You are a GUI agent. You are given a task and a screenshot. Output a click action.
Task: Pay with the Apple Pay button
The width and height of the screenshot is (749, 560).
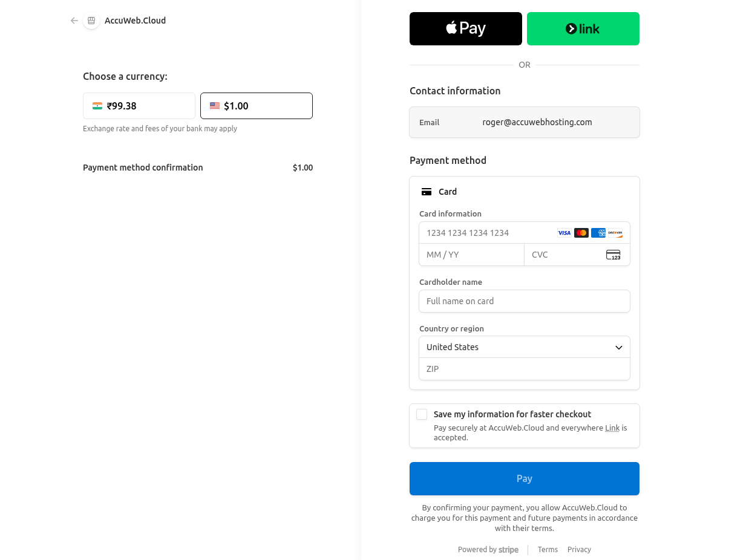pos(466,28)
